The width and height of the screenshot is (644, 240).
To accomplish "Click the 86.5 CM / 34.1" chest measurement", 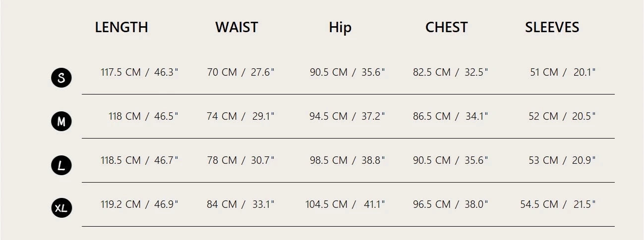I will 450,116.
